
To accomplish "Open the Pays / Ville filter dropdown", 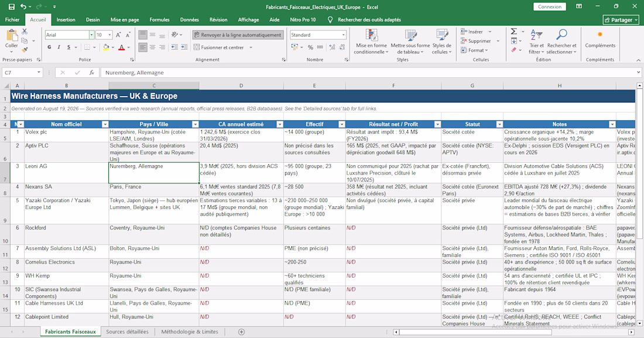I will (195, 124).
